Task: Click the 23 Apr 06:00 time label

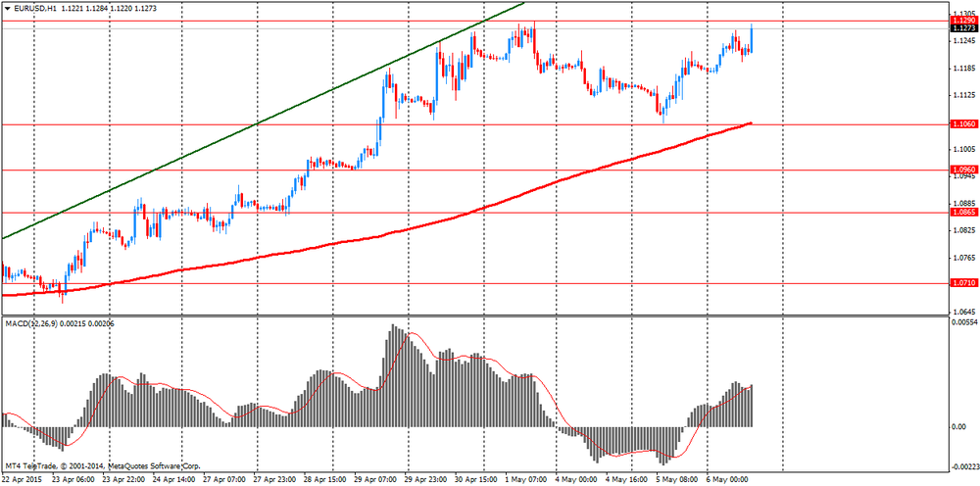Action: (x=73, y=480)
